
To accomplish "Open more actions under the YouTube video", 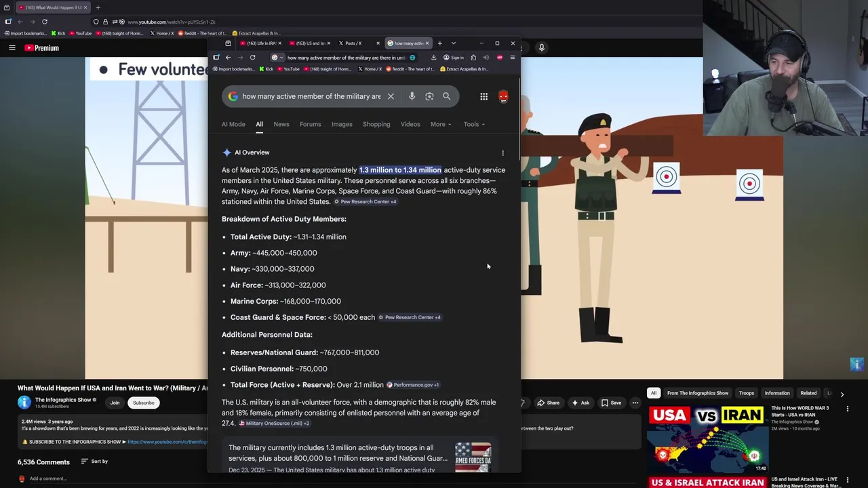I will [635, 403].
